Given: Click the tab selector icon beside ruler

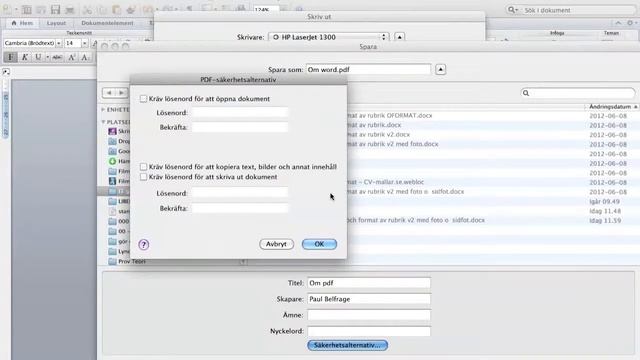Looking at the screenshot, I should (x=6, y=72).
